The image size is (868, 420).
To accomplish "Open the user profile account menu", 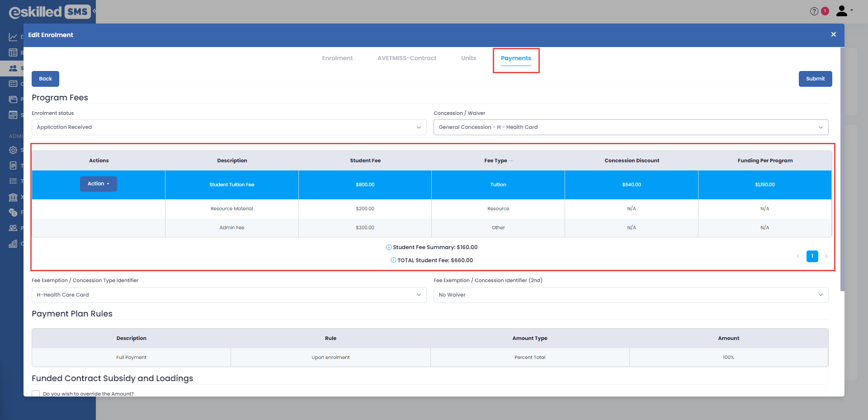I will click(844, 11).
